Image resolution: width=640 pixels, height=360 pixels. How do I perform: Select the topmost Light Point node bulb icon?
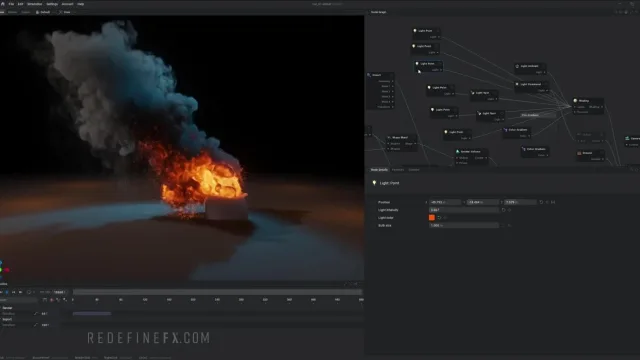(x=415, y=31)
